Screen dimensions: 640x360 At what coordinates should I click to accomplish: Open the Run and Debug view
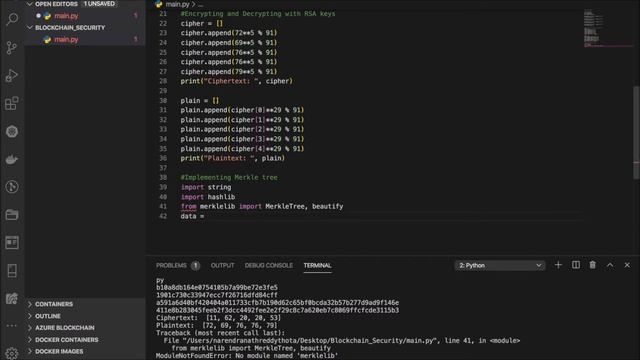point(12,76)
